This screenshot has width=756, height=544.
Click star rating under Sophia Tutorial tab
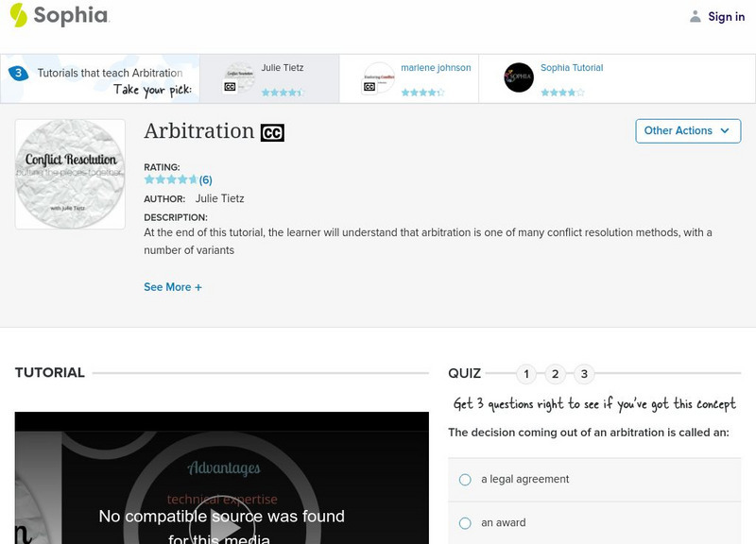(562, 92)
